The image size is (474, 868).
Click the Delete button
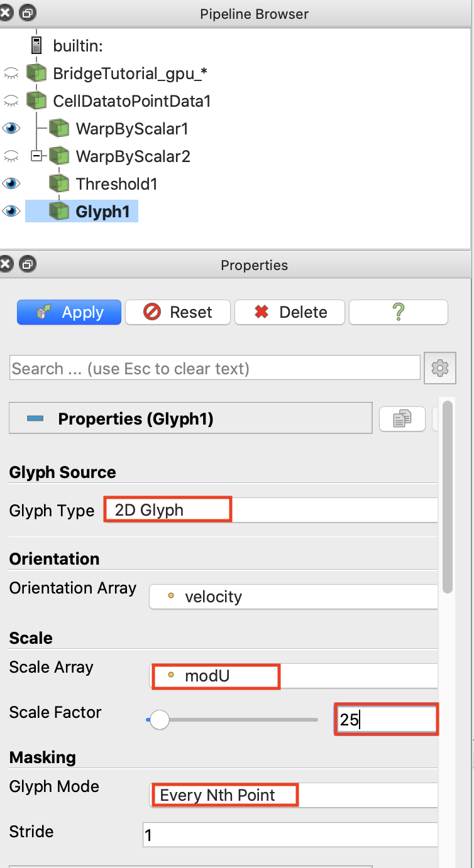[290, 312]
